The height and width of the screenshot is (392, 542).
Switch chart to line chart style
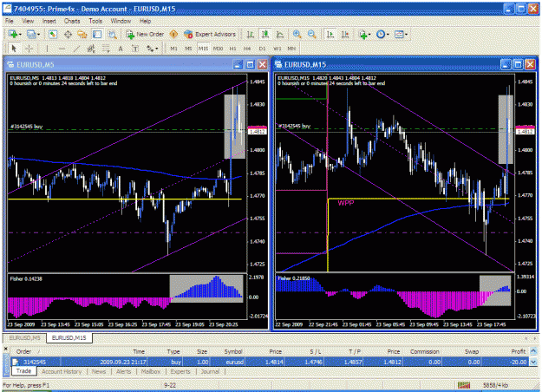[280, 34]
